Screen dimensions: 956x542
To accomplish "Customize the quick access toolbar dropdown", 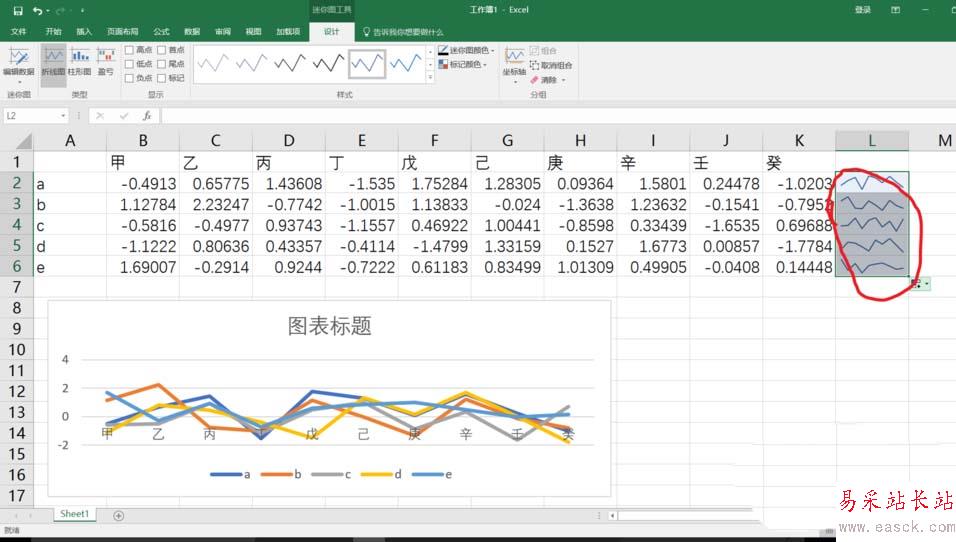I will 82,10.
